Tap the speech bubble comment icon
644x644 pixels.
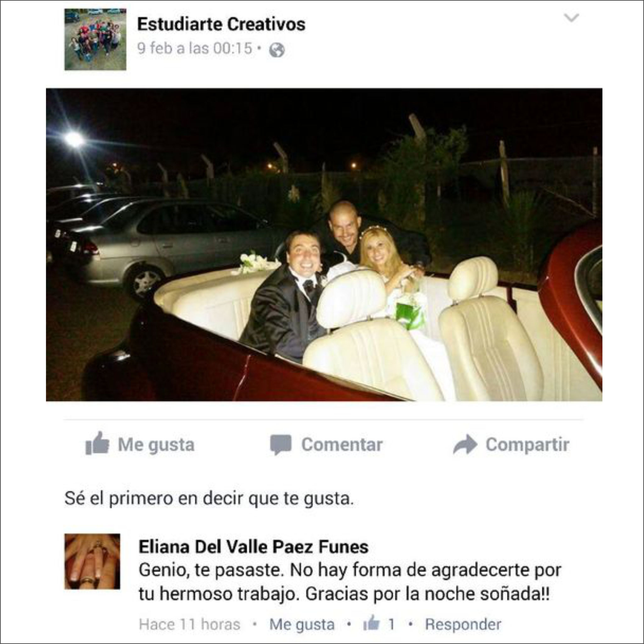pyautogui.click(x=281, y=445)
